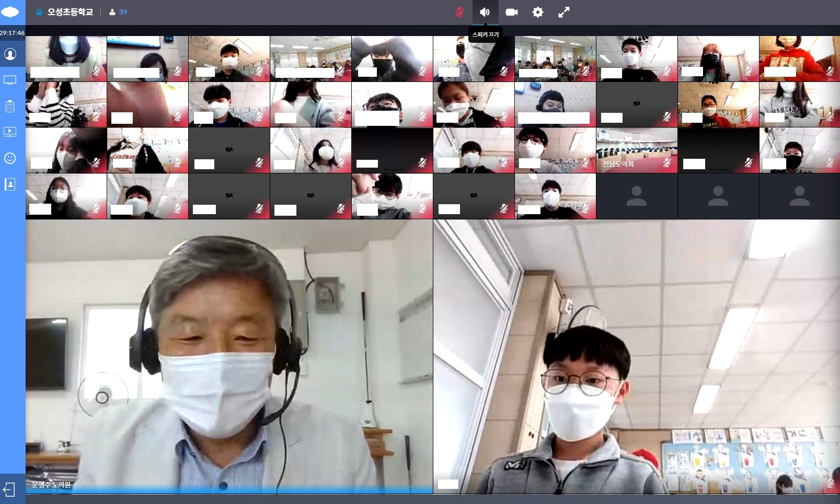Viewport: 840px width, 504px height.
Task: Open settings with the gear icon
Action: coord(538,12)
